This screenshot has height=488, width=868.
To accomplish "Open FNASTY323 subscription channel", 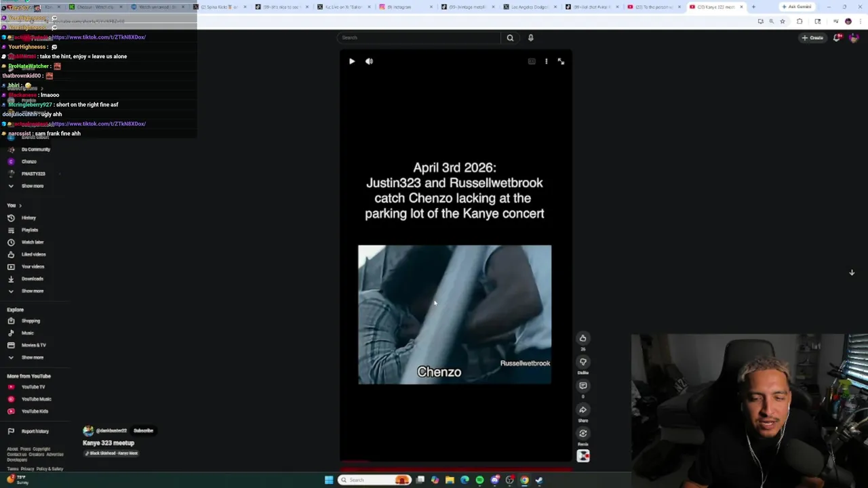I will [33, 174].
